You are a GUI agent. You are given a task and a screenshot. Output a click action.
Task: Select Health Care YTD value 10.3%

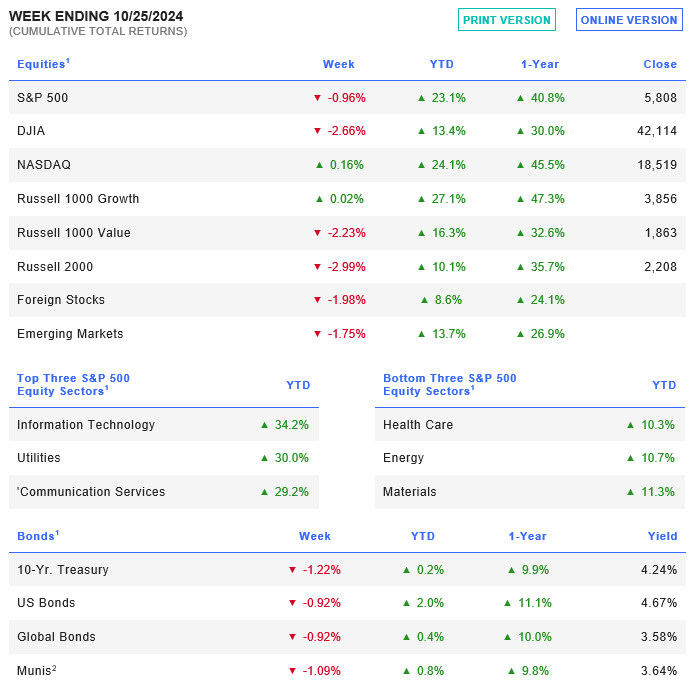658,425
